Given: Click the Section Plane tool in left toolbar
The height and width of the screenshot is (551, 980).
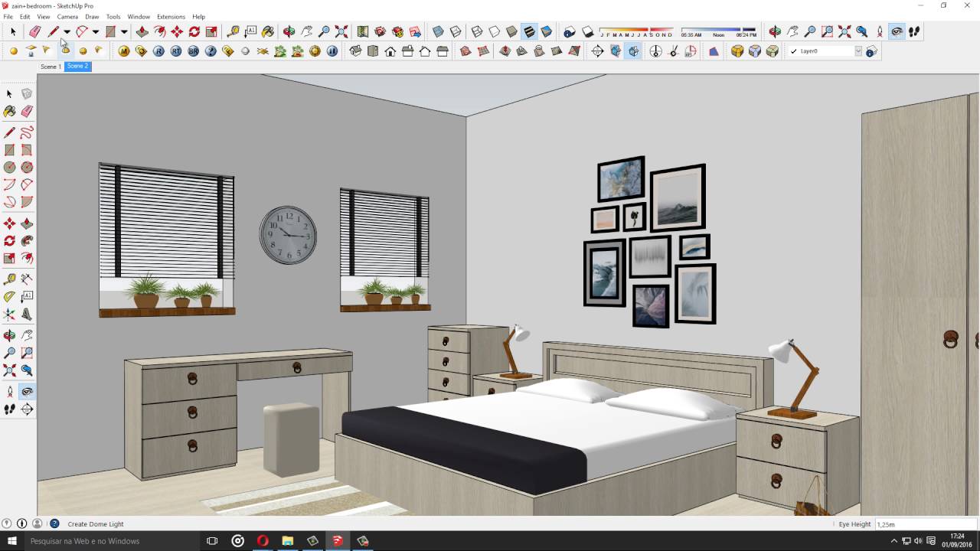Looking at the screenshot, I should [x=27, y=409].
